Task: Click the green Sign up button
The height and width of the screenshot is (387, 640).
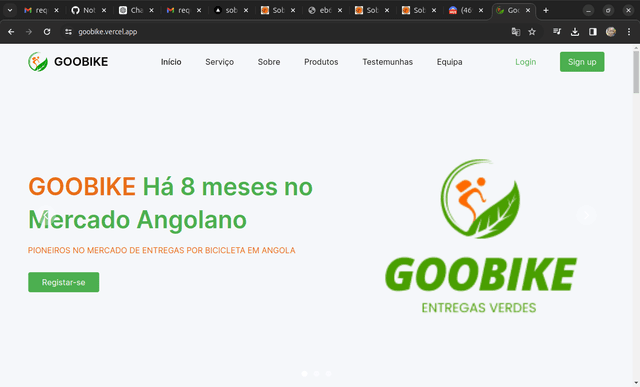Action: 582,62
